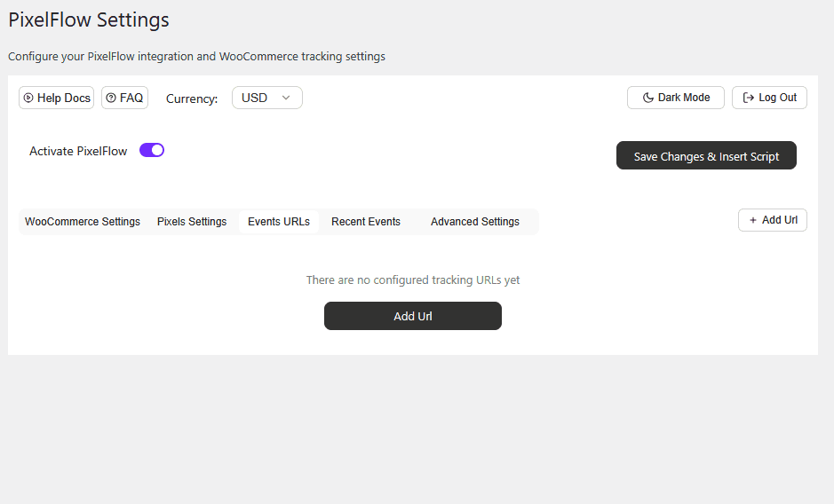This screenshot has width=834, height=504.
Task: Click the large dark Add Url button
Action: (413, 316)
